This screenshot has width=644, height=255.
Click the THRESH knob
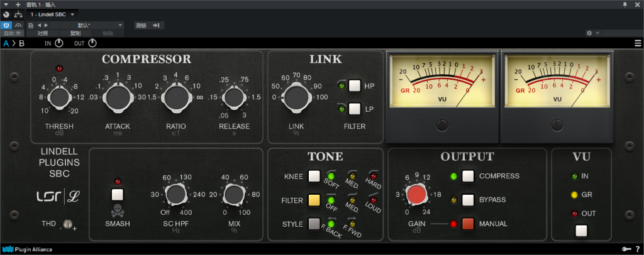(x=58, y=97)
